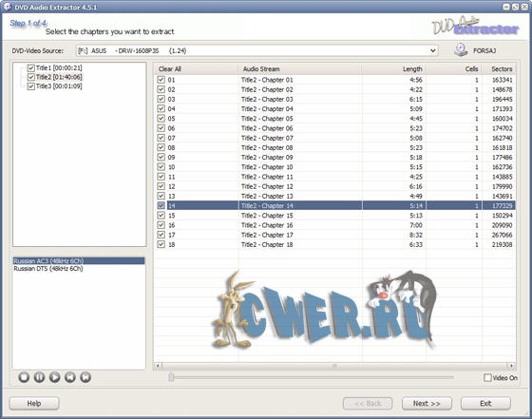The width and height of the screenshot is (532, 419).
Task: Select row Title2 - Chapter 17
Action: pyautogui.click(x=335, y=235)
